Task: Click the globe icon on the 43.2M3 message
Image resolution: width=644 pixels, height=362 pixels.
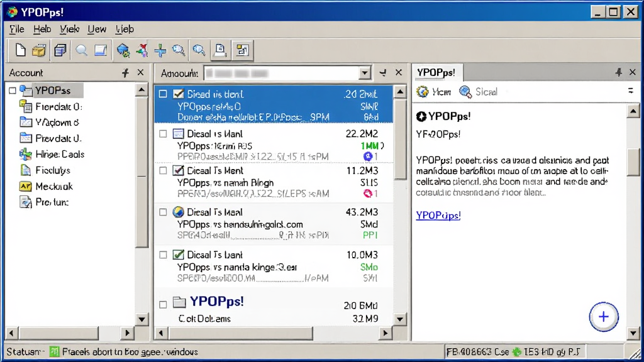Action: (178, 212)
